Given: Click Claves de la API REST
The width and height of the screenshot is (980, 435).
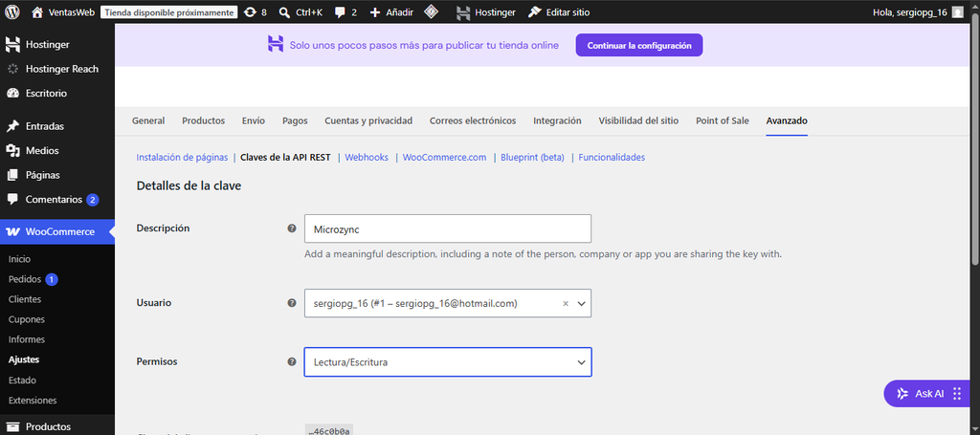Looking at the screenshot, I should [285, 158].
